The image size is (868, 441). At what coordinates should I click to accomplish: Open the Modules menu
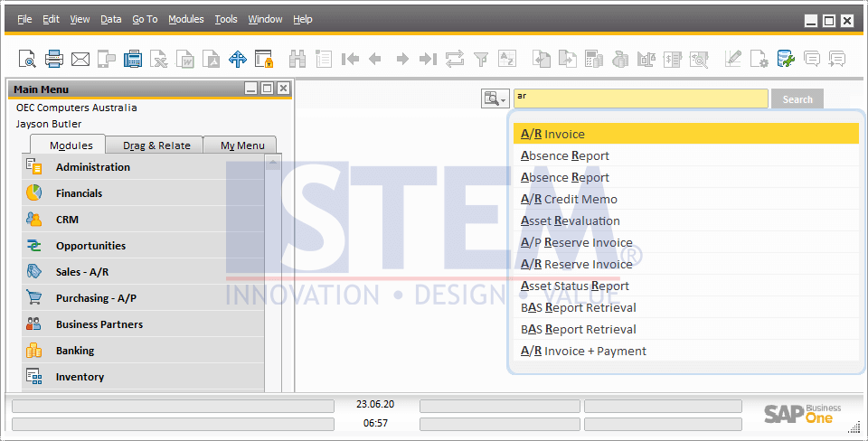pyautogui.click(x=186, y=19)
